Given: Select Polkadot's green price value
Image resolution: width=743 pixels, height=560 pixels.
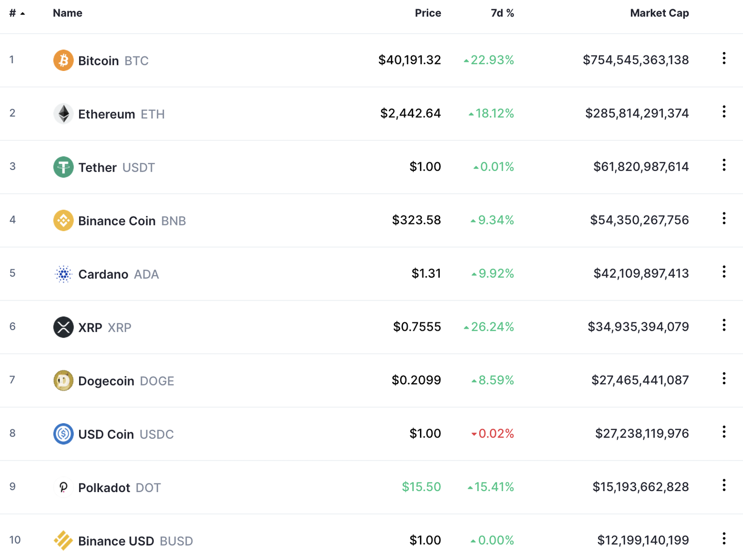Looking at the screenshot, I should tap(422, 486).
